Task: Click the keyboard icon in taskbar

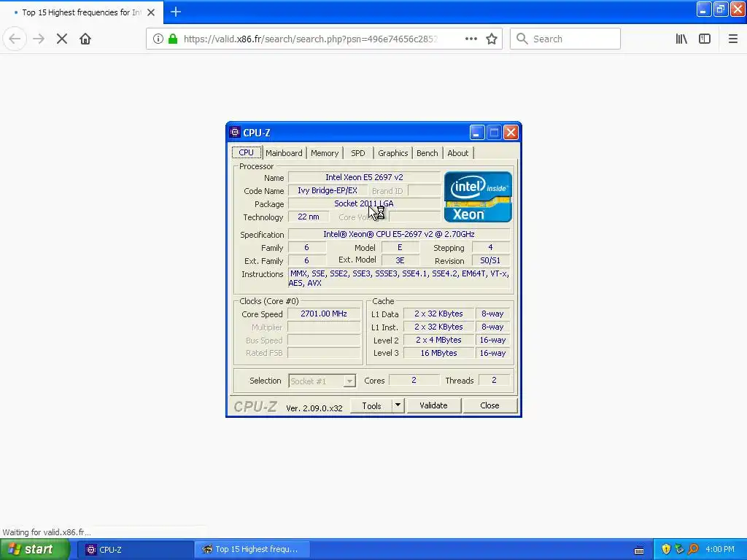Action: pos(639,551)
